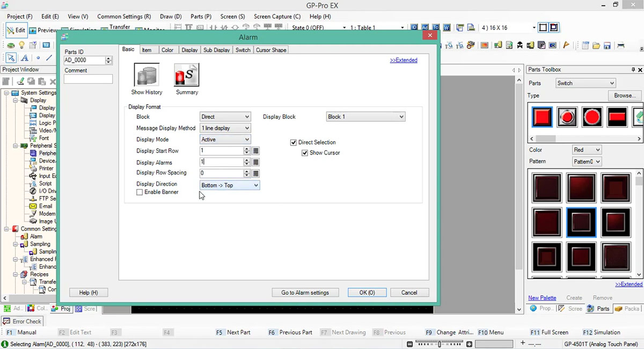Screen dimensions: 644x349
Task: Open the Block dropdown set to Direct
Action: click(225, 117)
